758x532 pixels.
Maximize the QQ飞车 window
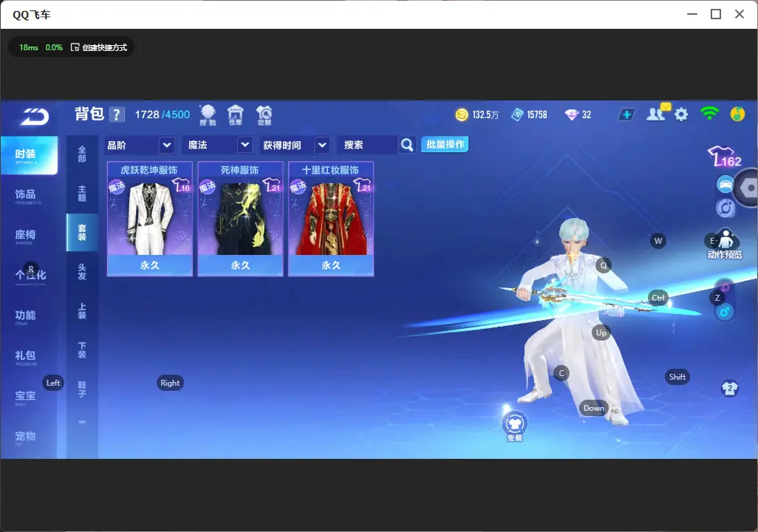tap(716, 14)
